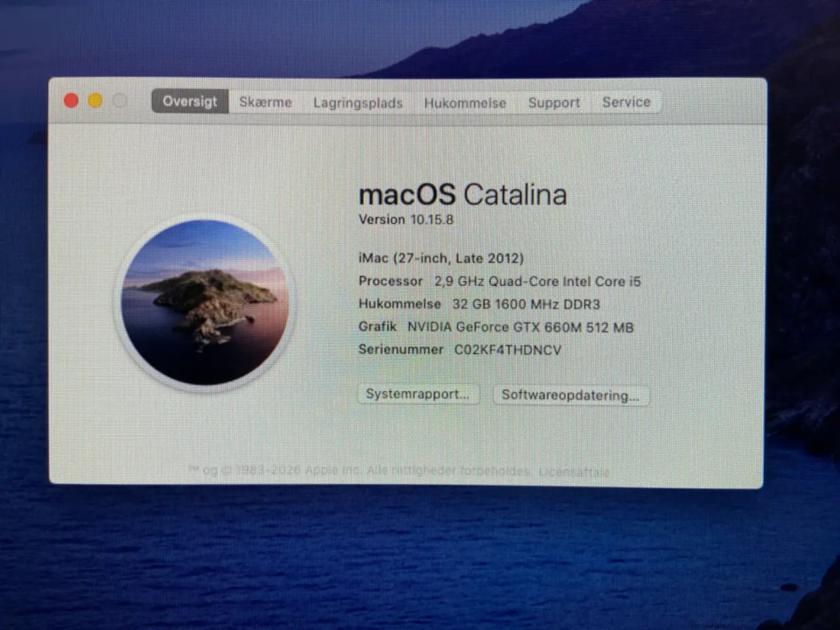The width and height of the screenshot is (840, 630).
Task: Click the Softwareopdatering button
Action: point(570,395)
